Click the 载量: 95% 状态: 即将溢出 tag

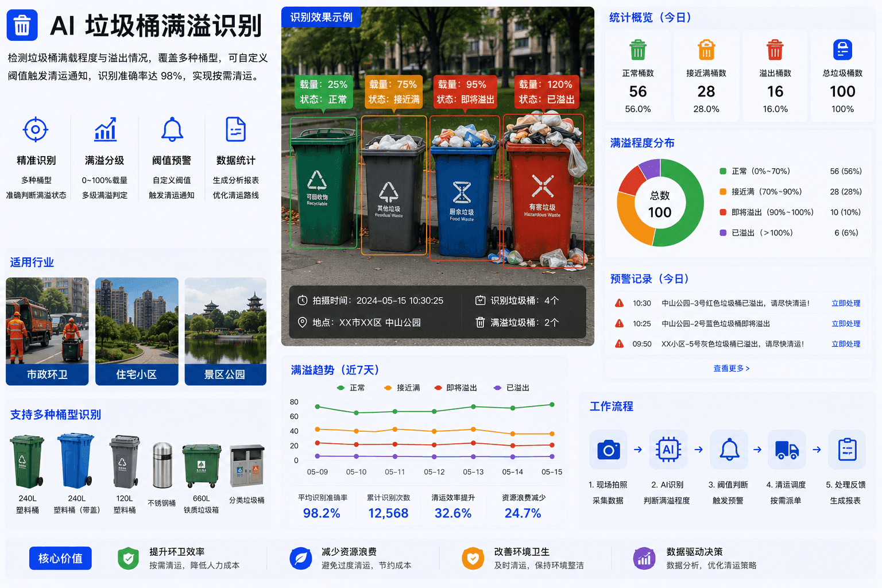[466, 92]
